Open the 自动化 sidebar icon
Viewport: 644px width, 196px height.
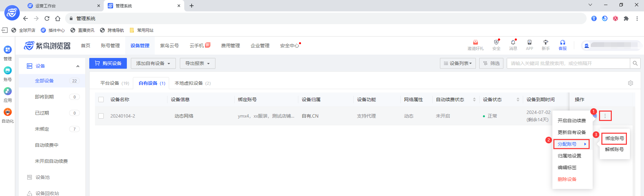tap(7, 112)
